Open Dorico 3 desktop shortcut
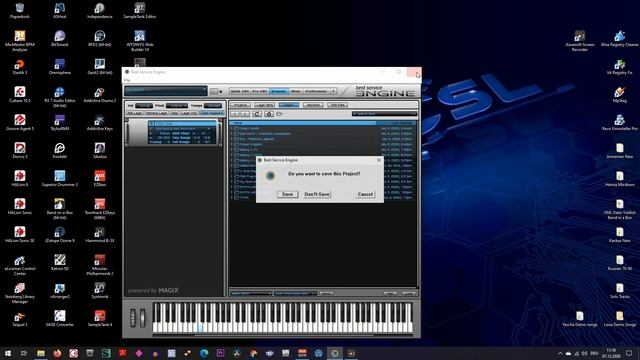This screenshot has height=360, width=640. 20,151
